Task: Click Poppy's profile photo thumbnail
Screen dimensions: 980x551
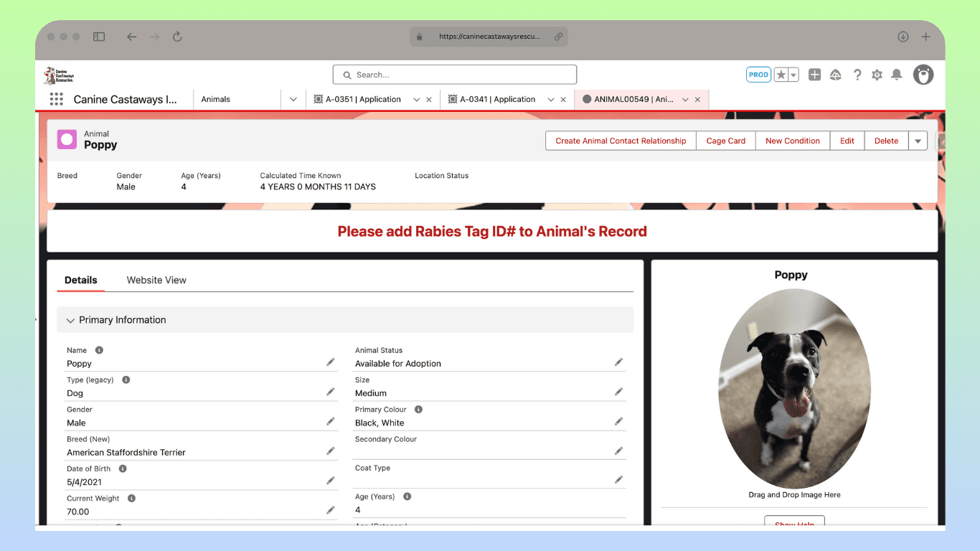Action: click(x=794, y=389)
